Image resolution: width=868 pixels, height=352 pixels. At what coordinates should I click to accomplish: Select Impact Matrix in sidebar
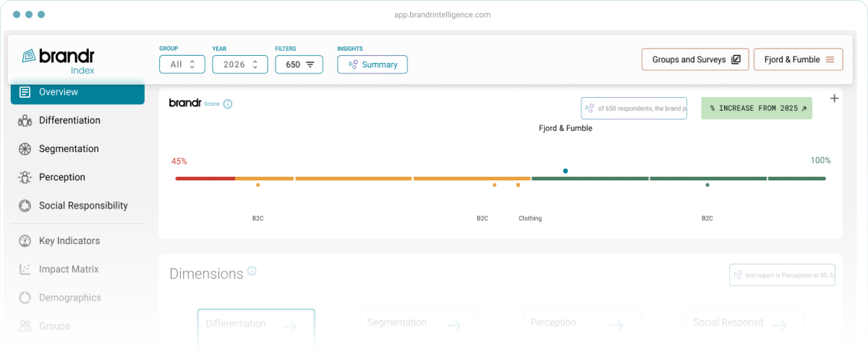(x=69, y=269)
